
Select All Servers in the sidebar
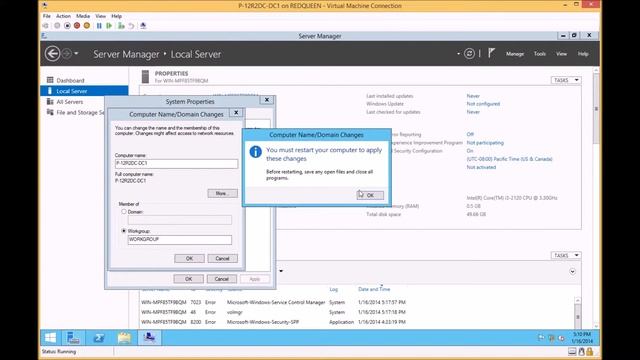point(69,102)
